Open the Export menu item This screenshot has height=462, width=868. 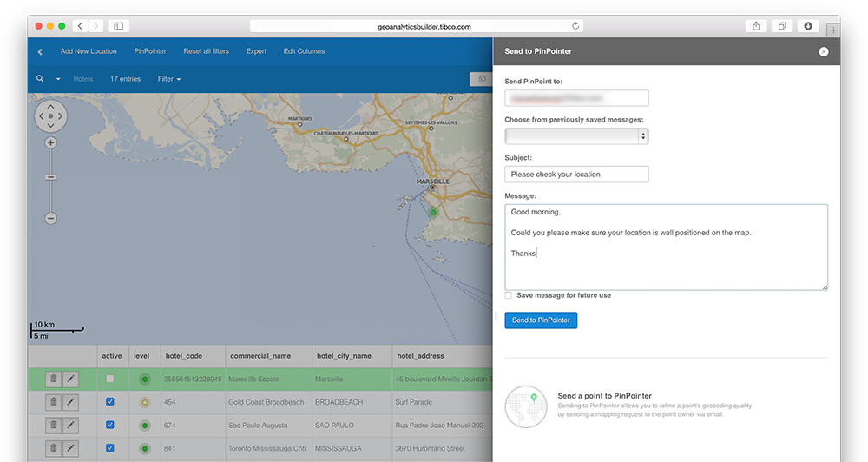coord(256,51)
